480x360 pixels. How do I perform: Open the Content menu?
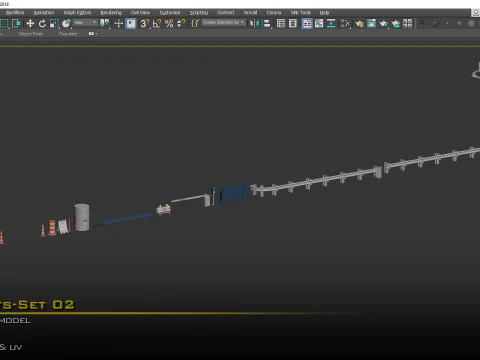tap(226, 13)
